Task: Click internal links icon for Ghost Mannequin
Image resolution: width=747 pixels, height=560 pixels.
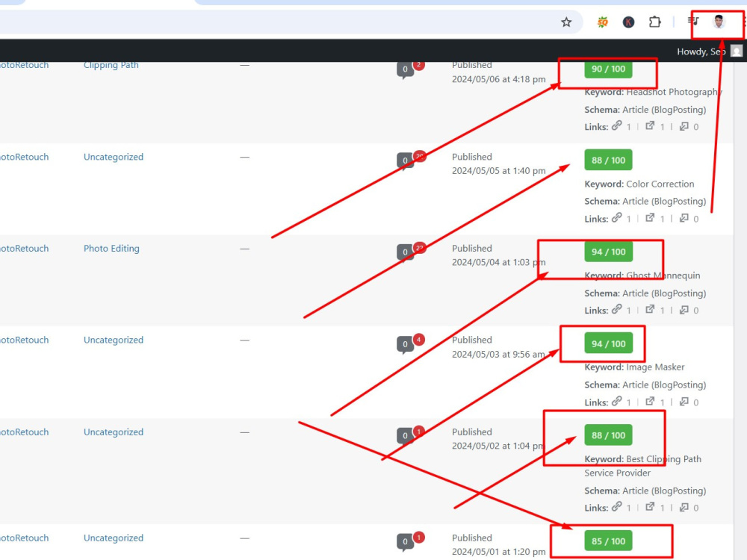Action: [617, 309]
